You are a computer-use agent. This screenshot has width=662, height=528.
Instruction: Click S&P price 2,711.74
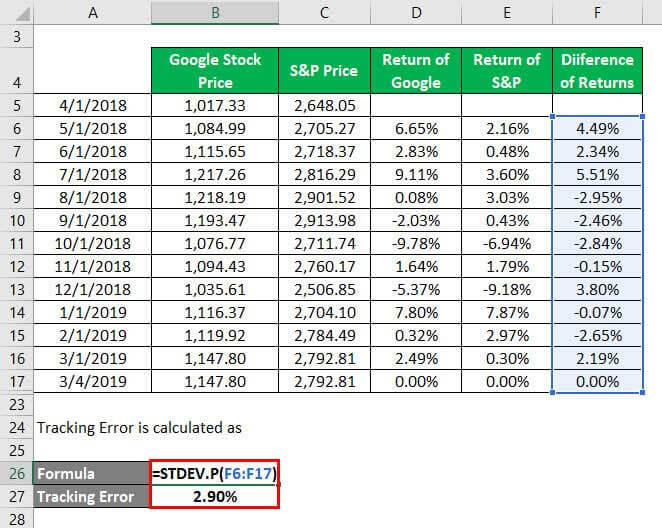(324, 244)
